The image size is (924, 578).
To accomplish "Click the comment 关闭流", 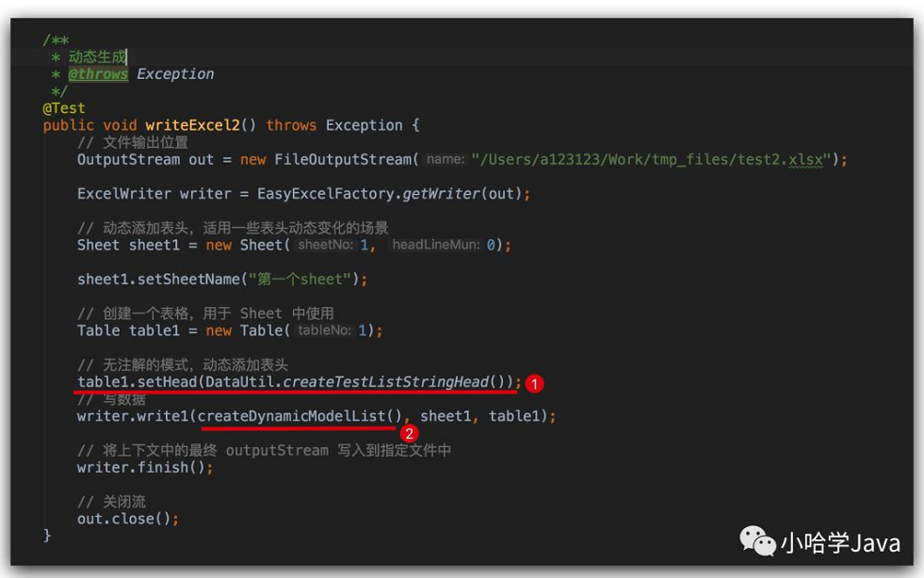I will tap(111, 502).
